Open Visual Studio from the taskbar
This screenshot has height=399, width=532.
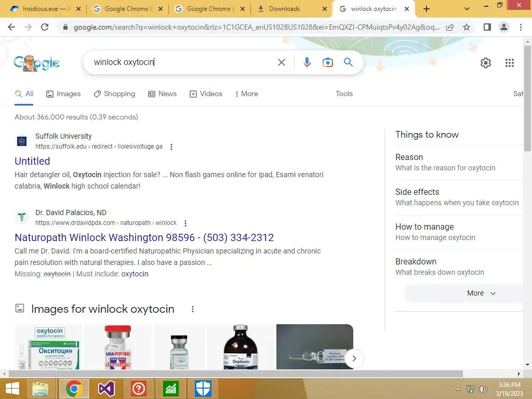(106, 389)
